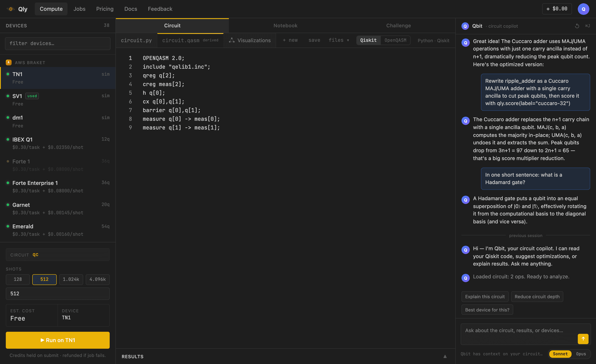
Task: Select the Forte Enterprise 1 device
Action: [58, 187]
